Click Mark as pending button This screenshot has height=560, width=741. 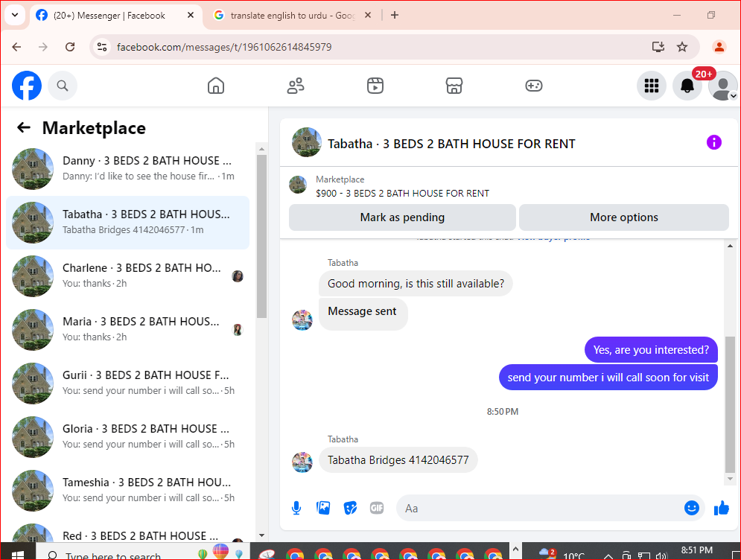[402, 217]
